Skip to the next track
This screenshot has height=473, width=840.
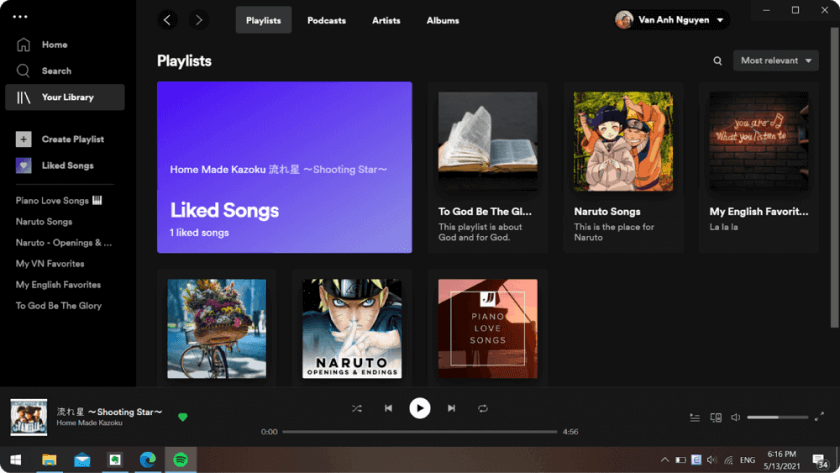(451, 408)
